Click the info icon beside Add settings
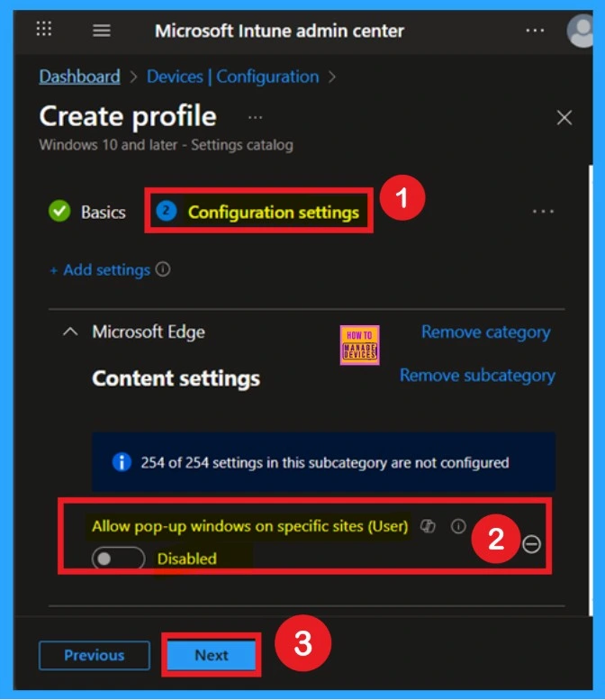 163,269
